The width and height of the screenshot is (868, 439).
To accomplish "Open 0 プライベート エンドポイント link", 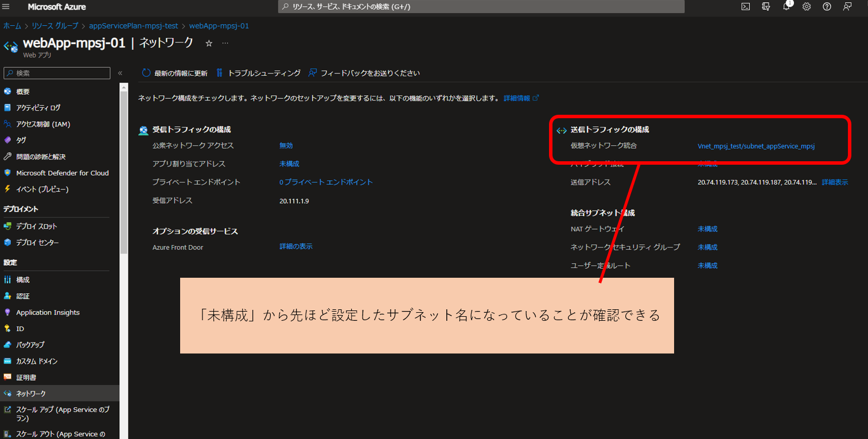I will coord(326,182).
